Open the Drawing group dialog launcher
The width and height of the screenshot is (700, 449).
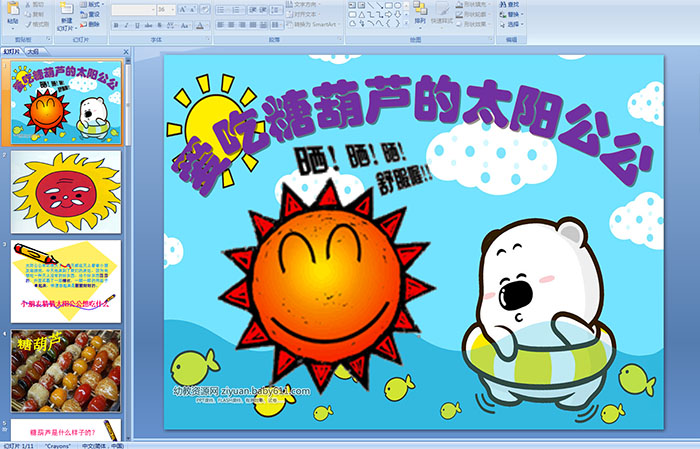click(491, 40)
